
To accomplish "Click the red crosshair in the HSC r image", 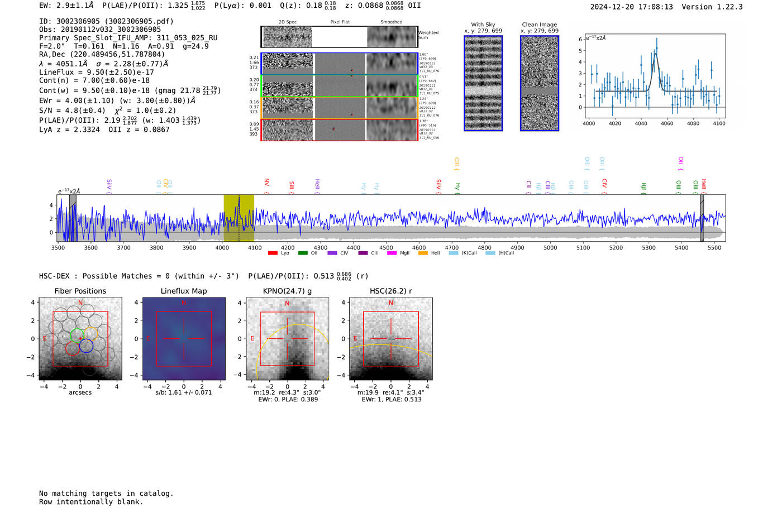I will tap(391, 338).
